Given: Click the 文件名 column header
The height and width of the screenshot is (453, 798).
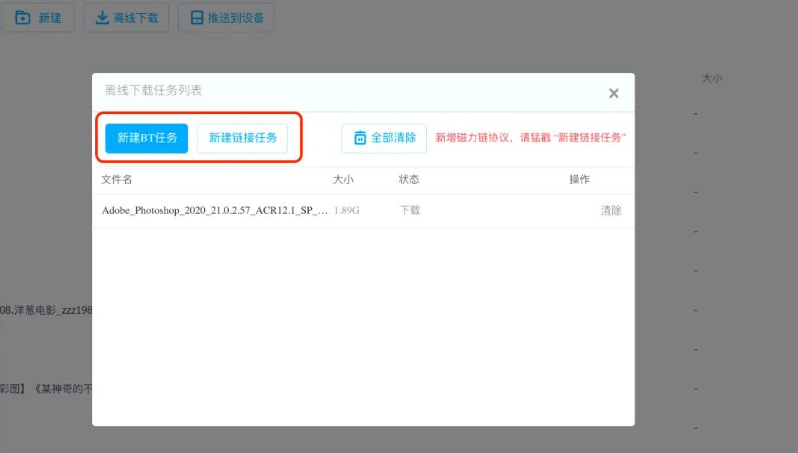Looking at the screenshot, I should pos(117,179).
